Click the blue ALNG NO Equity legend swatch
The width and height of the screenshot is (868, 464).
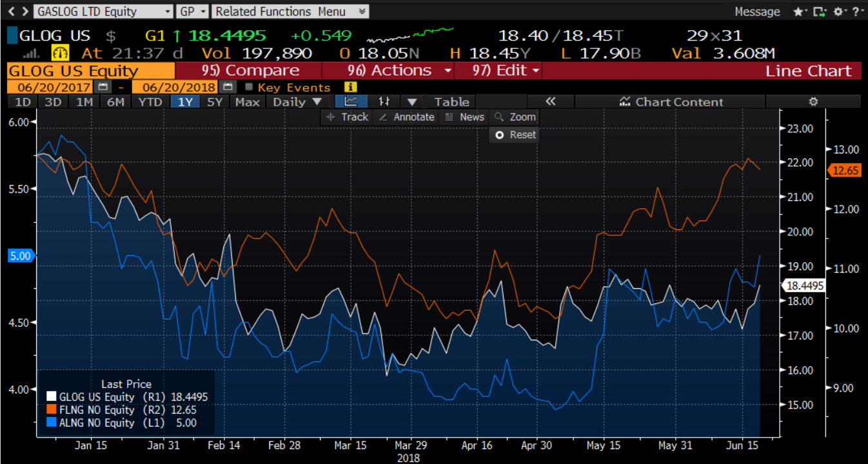pyautogui.click(x=51, y=423)
